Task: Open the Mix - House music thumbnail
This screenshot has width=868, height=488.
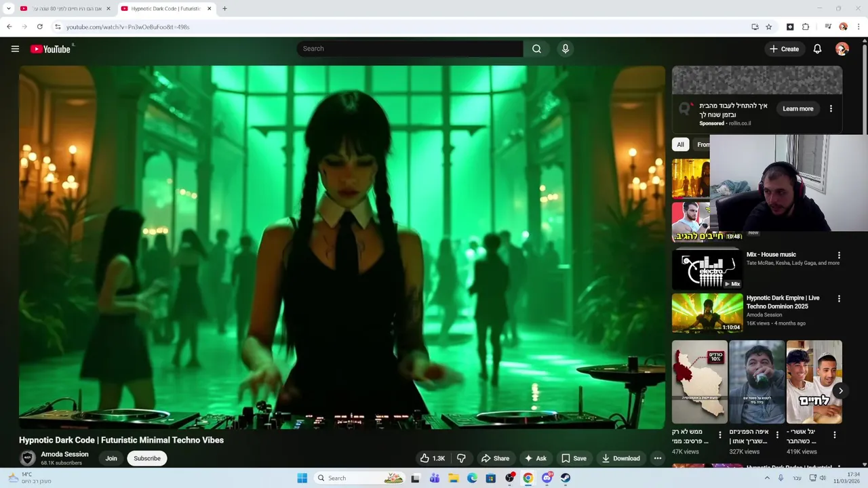Action: (707, 269)
